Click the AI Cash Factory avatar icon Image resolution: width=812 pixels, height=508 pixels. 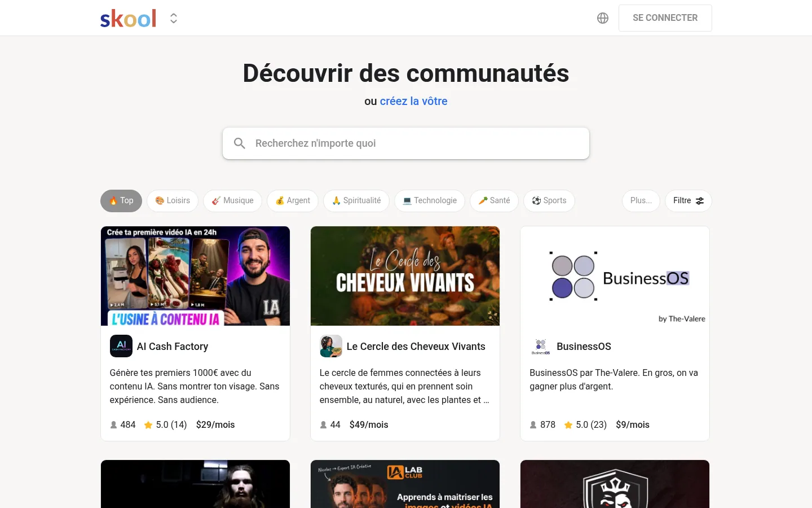point(121,346)
